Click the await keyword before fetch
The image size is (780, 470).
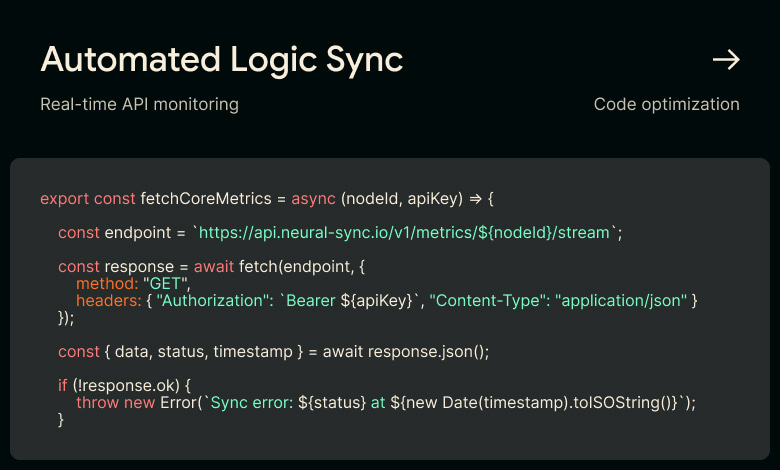[x=214, y=267]
